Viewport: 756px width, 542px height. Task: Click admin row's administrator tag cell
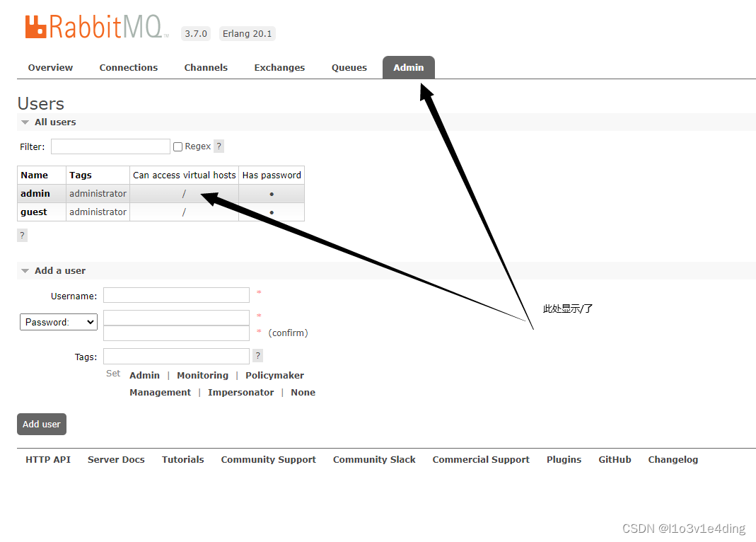(98, 193)
